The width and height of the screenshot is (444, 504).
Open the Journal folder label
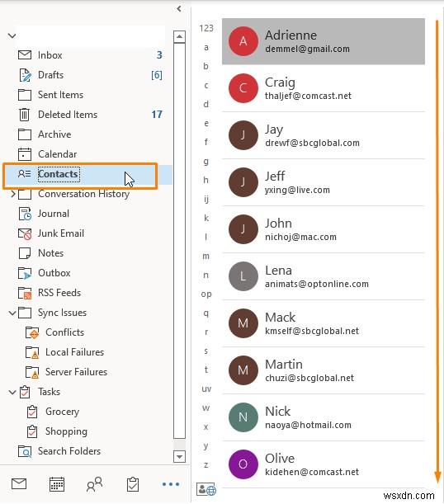(x=54, y=214)
